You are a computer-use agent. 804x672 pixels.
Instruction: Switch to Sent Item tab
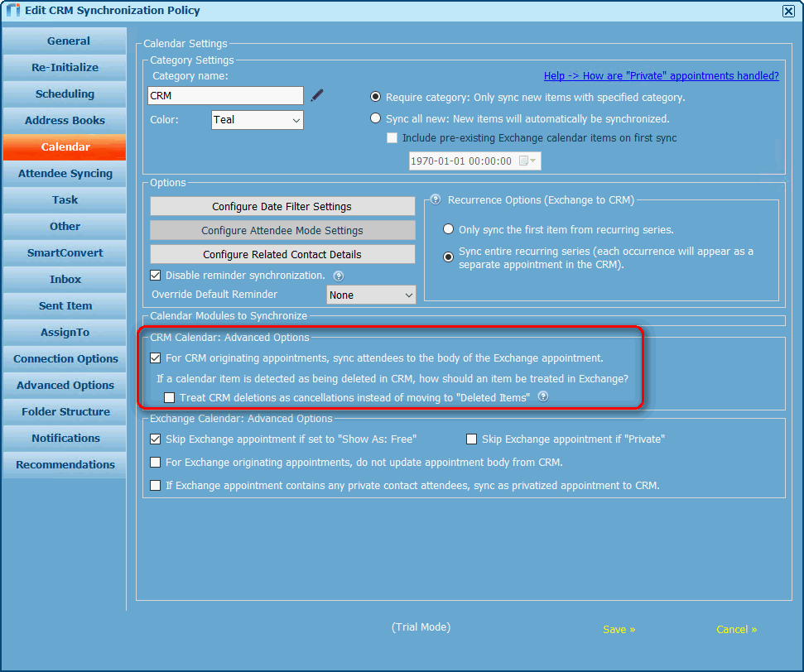click(x=65, y=305)
